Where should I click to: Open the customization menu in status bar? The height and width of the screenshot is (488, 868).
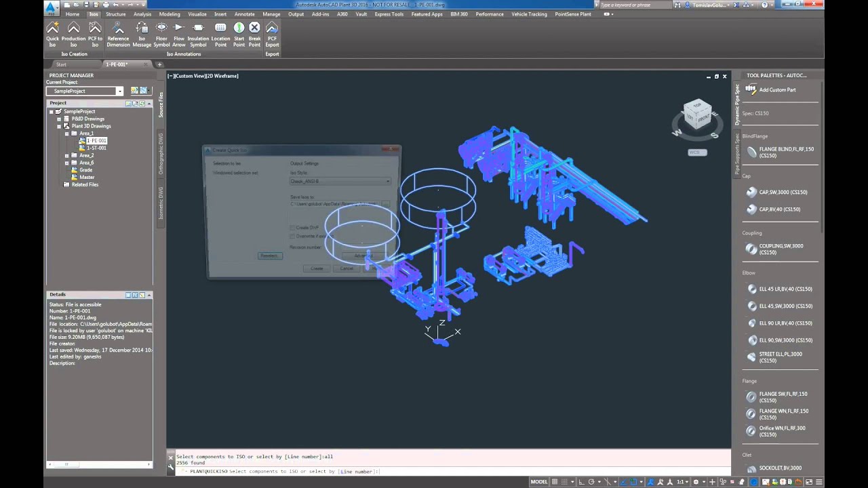(x=819, y=482)
